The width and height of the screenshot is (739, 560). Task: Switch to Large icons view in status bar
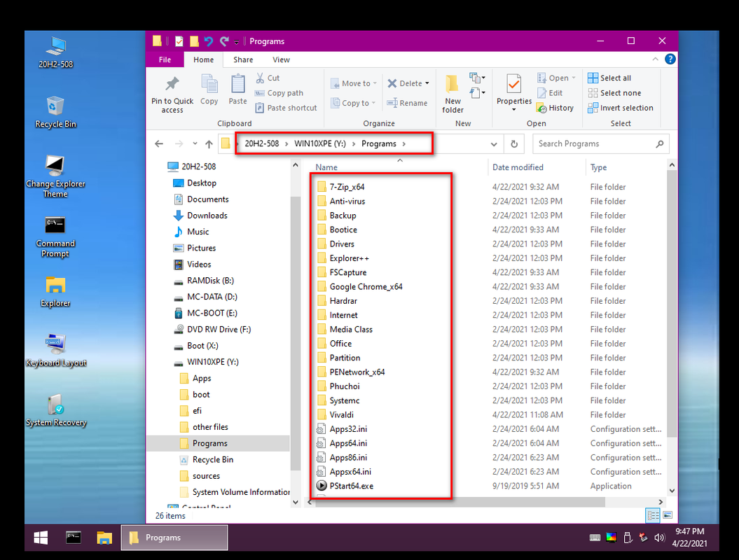click(x=668, y=515)
